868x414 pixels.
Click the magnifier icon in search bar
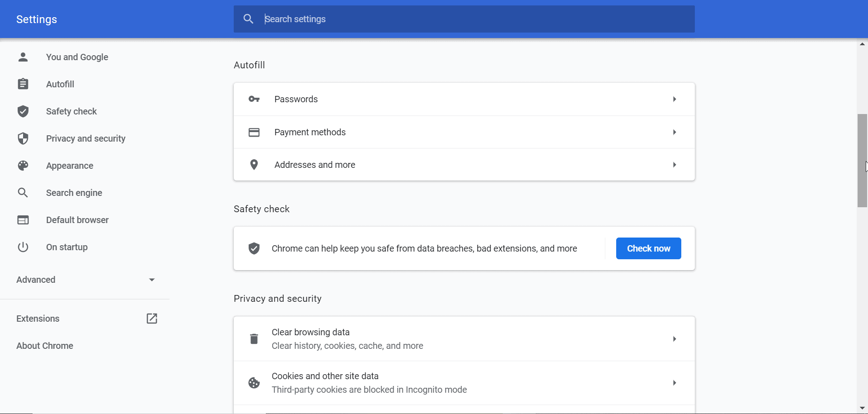click(x=248, y=19)
